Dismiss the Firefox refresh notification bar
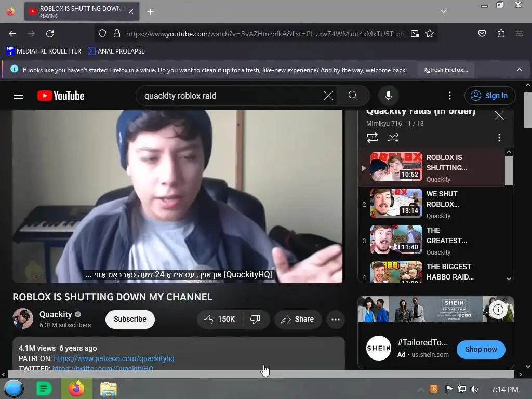The width and height of the screenshot is (532, 399). (x=519, y=69)
